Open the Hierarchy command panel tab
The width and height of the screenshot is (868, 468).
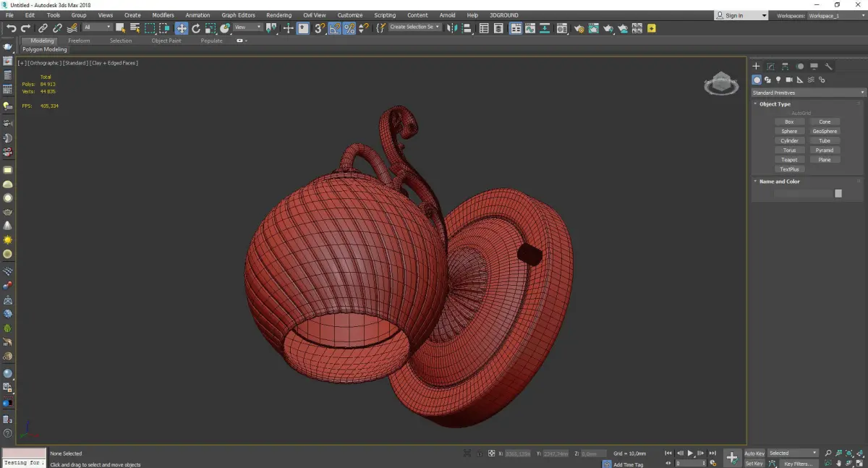(785, 67)
